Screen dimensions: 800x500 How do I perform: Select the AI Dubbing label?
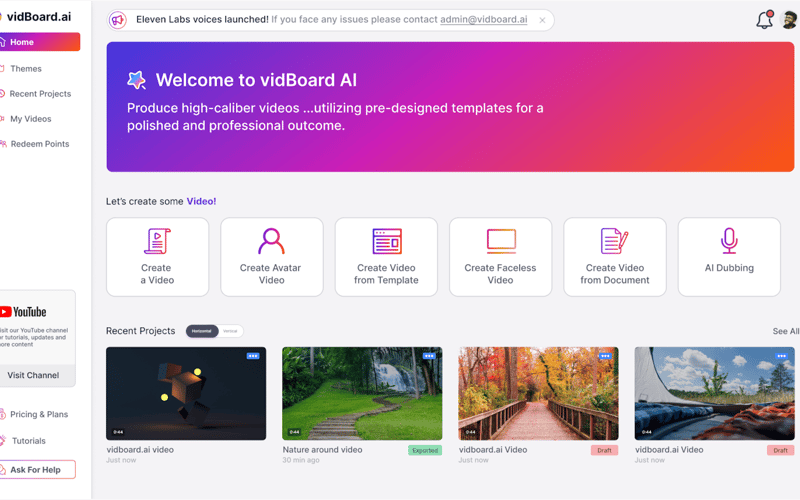(x=729, y=268)
